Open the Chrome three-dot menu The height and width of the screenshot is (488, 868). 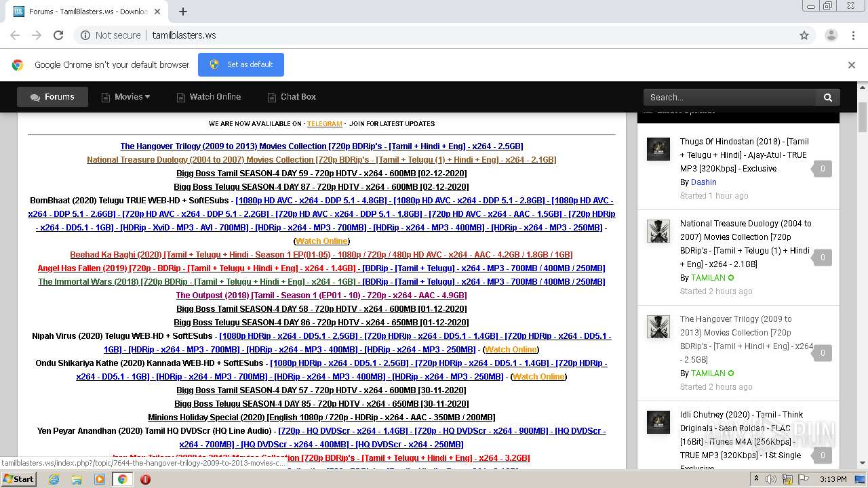click(x=852, y=35)
